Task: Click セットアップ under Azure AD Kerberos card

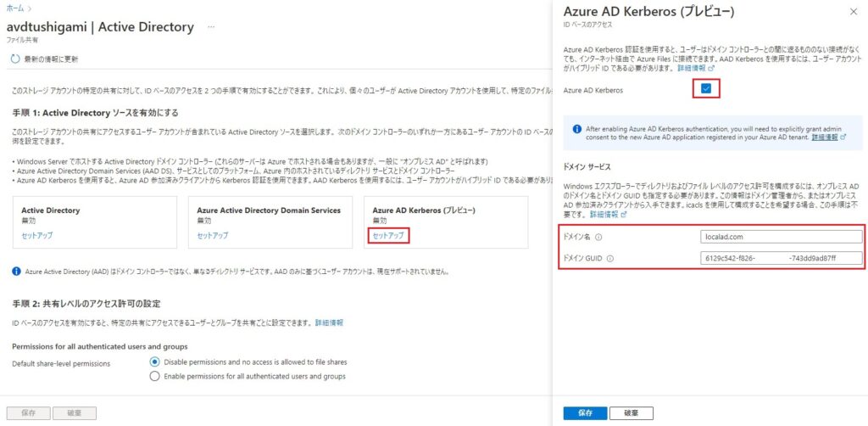Action: (x=388, y=235)
